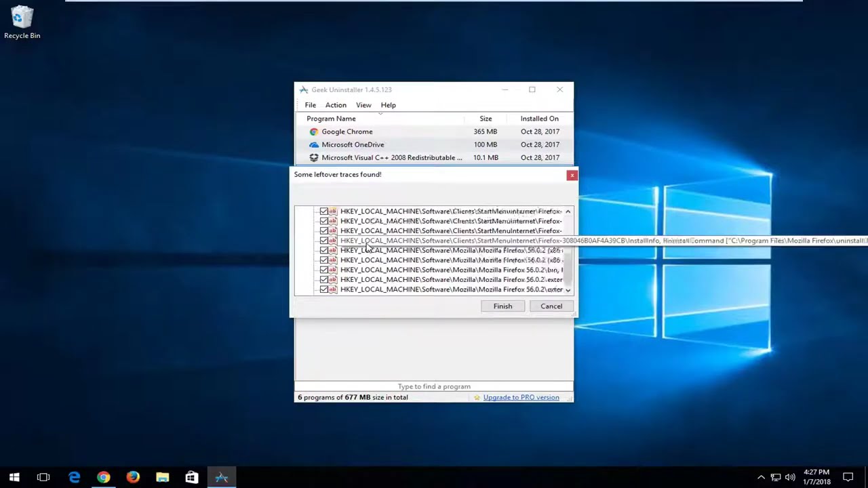Click registry value icon of the 56.0.2\bin entry
The width and height of the screenshot is (868, 488).
click(x=332, y=270)
